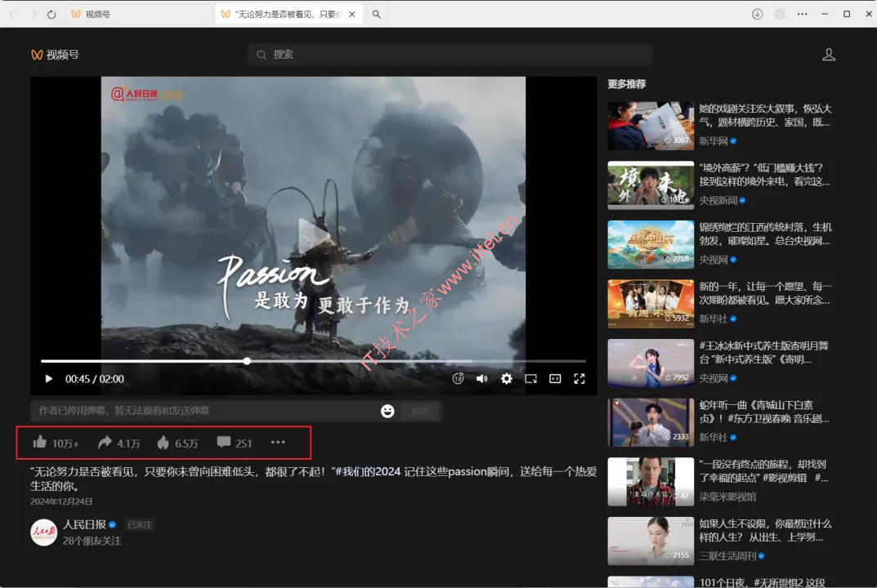This screenshot has height=588, width=877.
Task: Open more actions below the video
Action: [278, 442]
